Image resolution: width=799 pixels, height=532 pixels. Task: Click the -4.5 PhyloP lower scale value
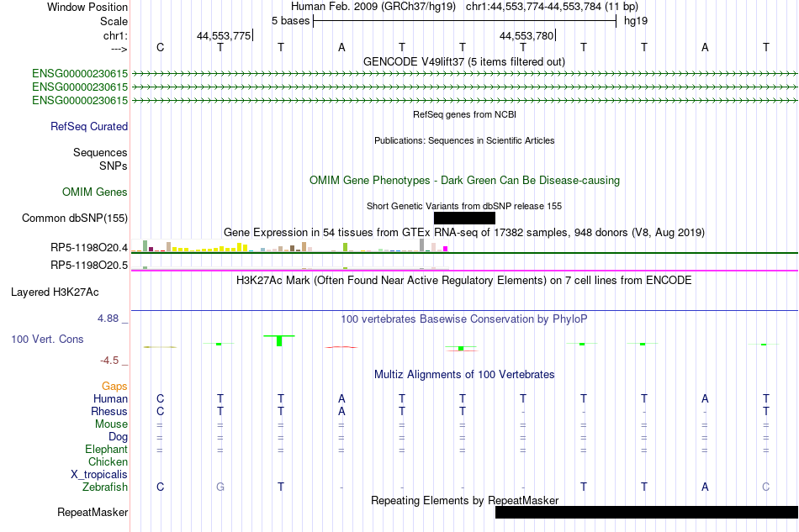(109, 361)
